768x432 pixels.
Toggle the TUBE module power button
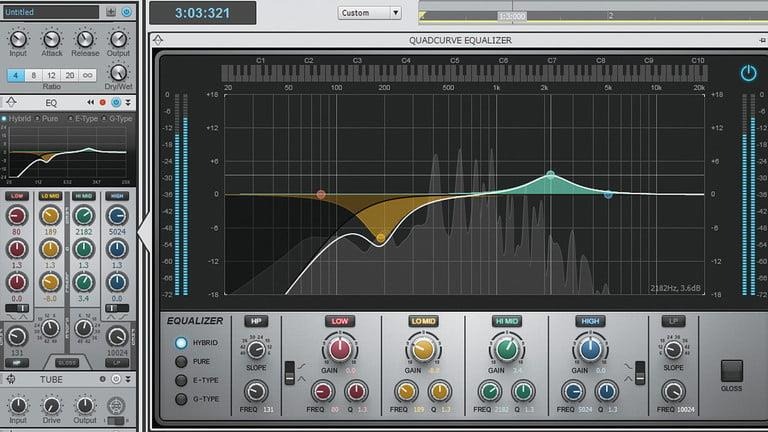(116, 379)
